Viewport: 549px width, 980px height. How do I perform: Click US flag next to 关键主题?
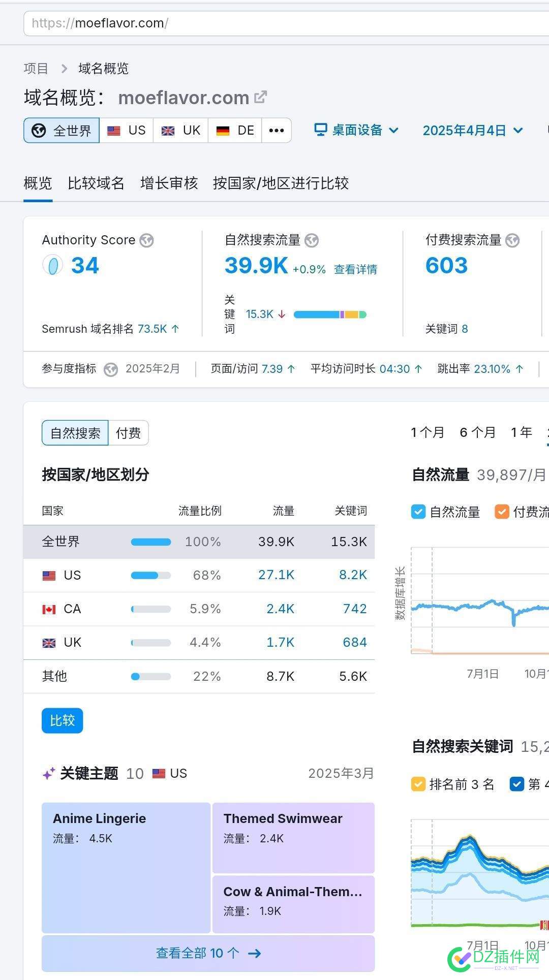coord(159,774)
